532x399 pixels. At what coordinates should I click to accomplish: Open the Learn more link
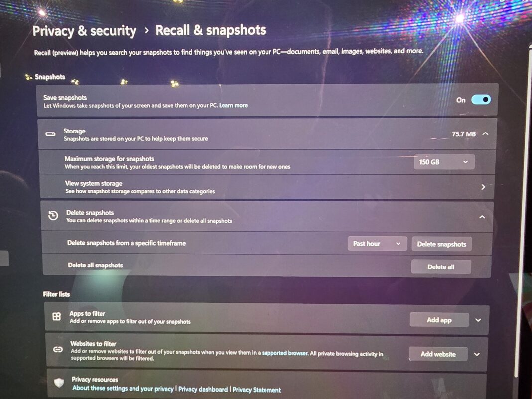(x=233, y=105)
